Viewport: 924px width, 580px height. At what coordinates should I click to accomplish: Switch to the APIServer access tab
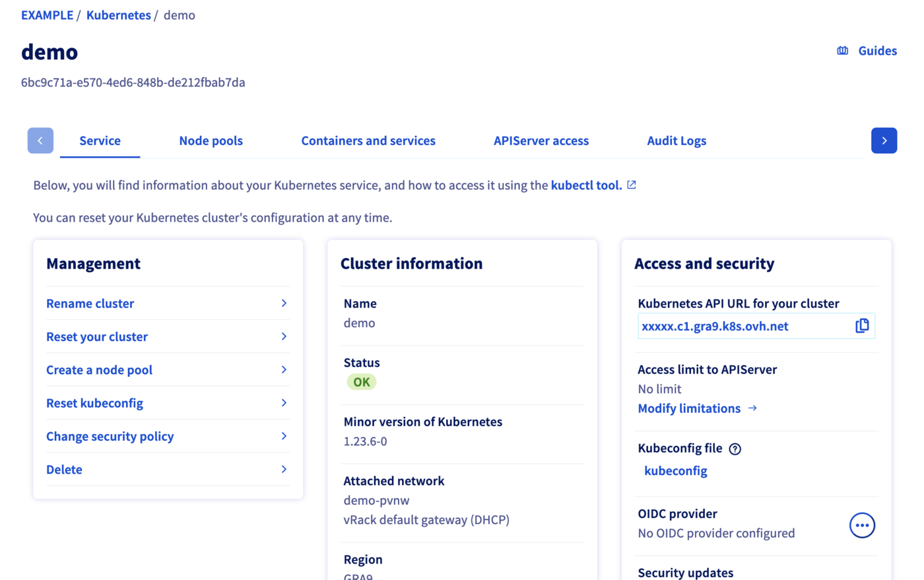click(541, 141)
